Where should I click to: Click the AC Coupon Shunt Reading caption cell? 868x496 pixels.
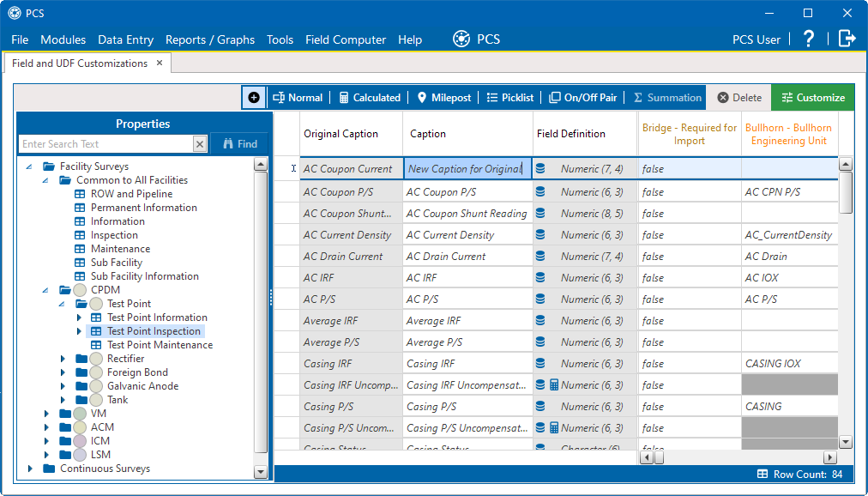pos(467,213)
